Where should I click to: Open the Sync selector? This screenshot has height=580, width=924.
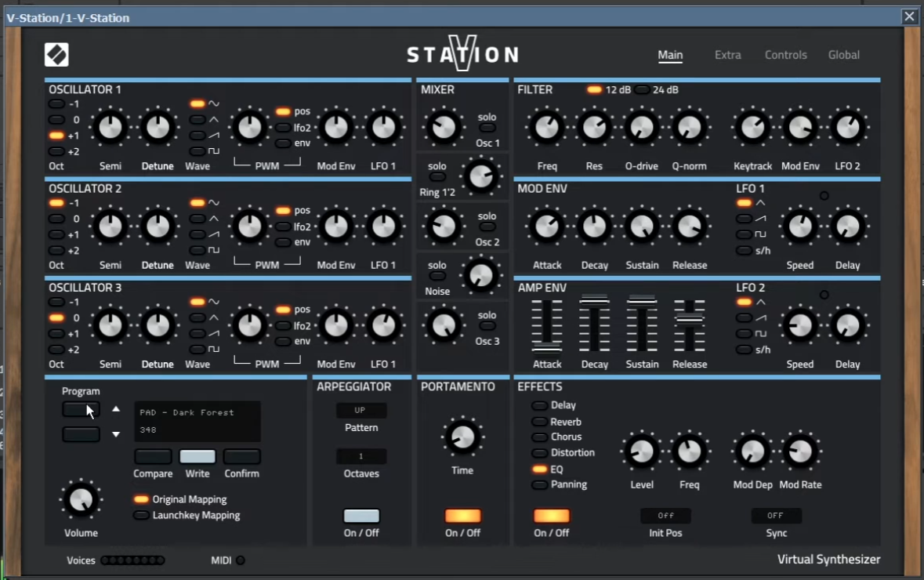point(776,516)
